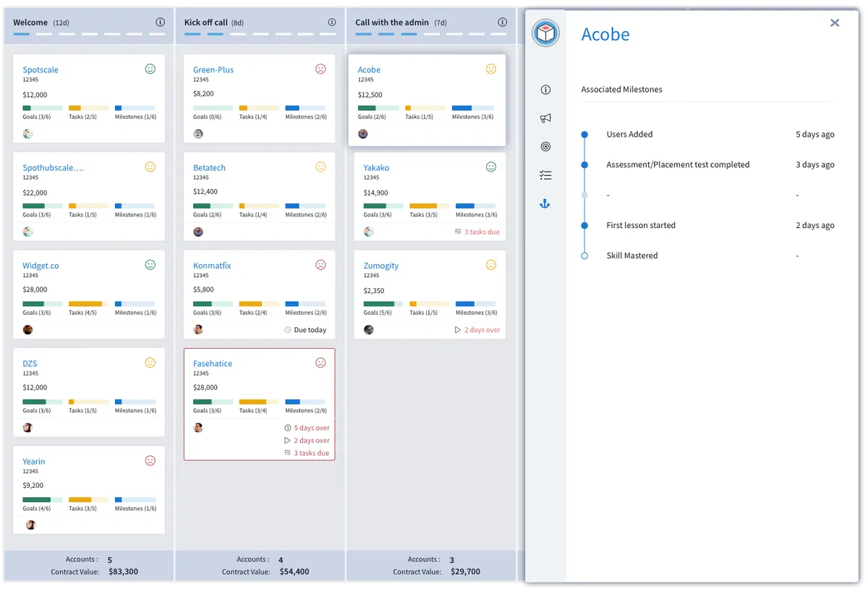Select the anchor milestones icon
The height and width of the screenshot is (592, 868).
click(x=545, y=204)
